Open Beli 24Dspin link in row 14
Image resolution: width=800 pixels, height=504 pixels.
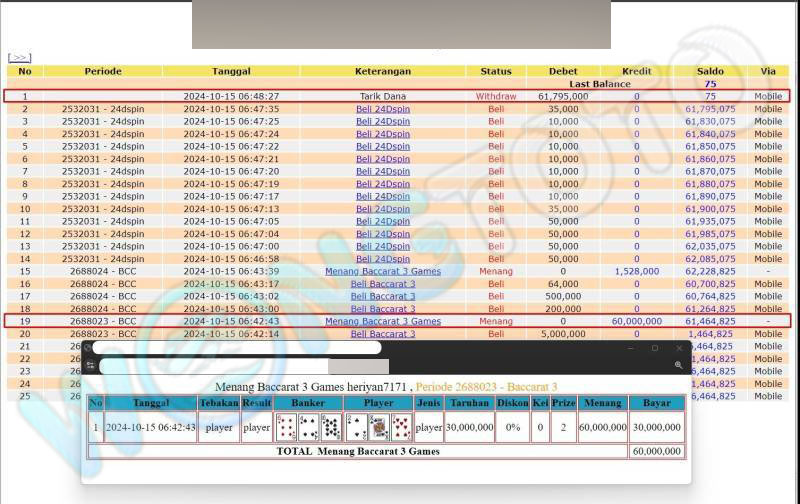pos(382,259)
